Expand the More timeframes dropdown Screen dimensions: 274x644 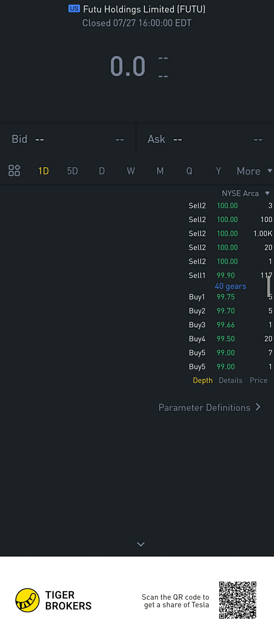[254, 171]
